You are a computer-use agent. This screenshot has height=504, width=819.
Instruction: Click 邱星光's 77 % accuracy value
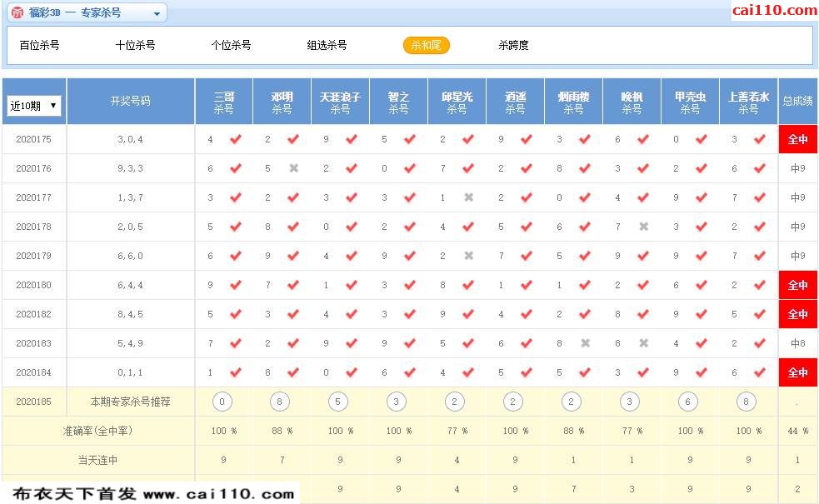457,431
